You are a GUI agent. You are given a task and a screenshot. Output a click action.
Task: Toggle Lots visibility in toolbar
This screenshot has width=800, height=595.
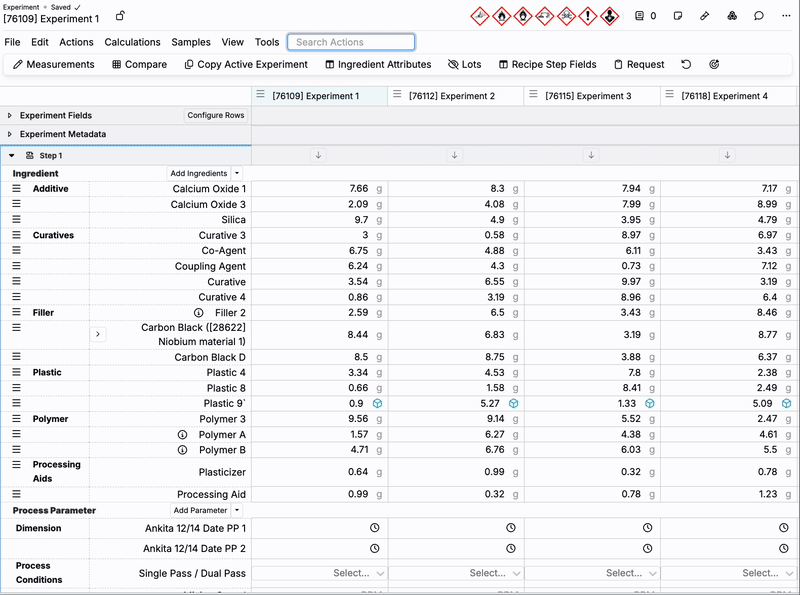464,65
